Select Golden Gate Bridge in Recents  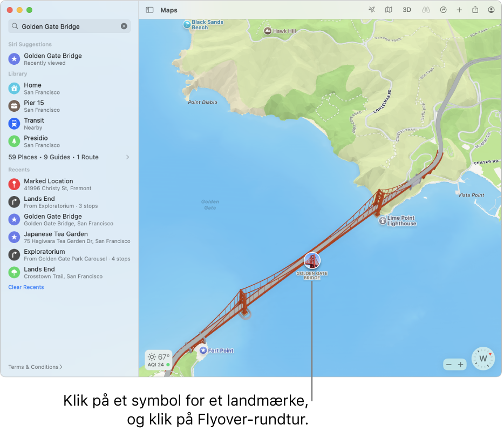tap(70, 220)
